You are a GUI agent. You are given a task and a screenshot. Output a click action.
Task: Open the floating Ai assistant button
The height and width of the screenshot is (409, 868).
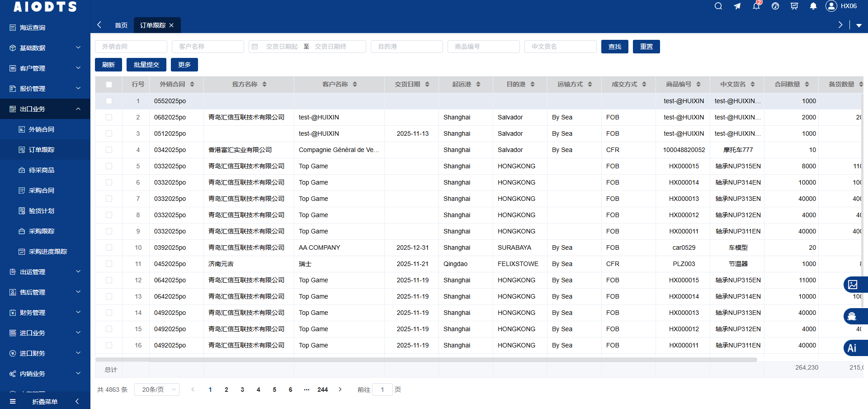[x=853, y=348]
